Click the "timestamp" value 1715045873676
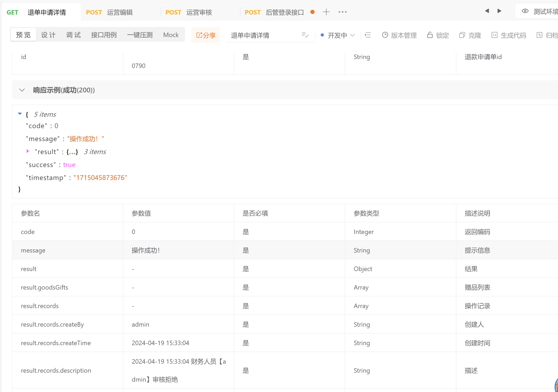 (100, 178)
